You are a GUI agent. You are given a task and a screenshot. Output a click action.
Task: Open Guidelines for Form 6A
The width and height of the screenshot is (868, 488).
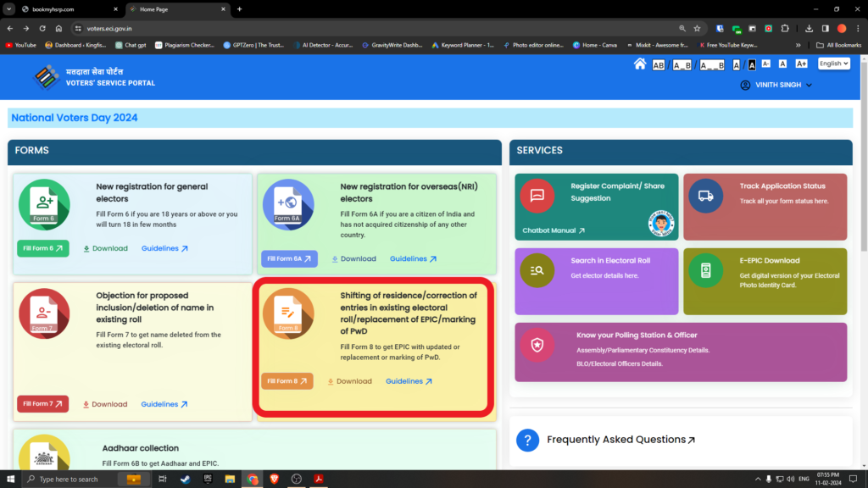(x=414, y=259)
